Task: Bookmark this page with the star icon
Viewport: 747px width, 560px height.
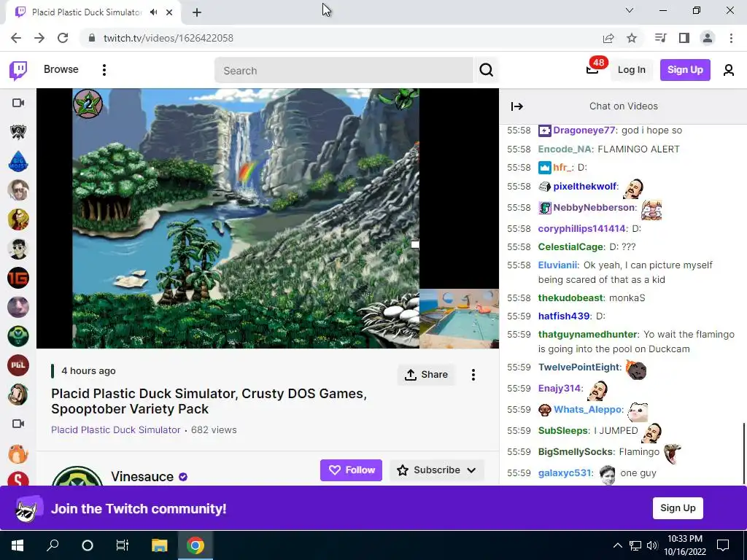Action: point(632,38)
